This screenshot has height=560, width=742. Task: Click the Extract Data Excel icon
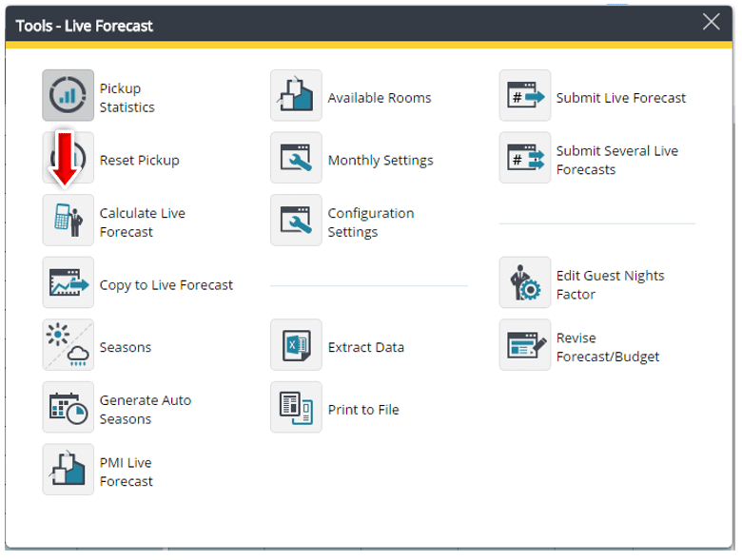click(x=296, y=346)
